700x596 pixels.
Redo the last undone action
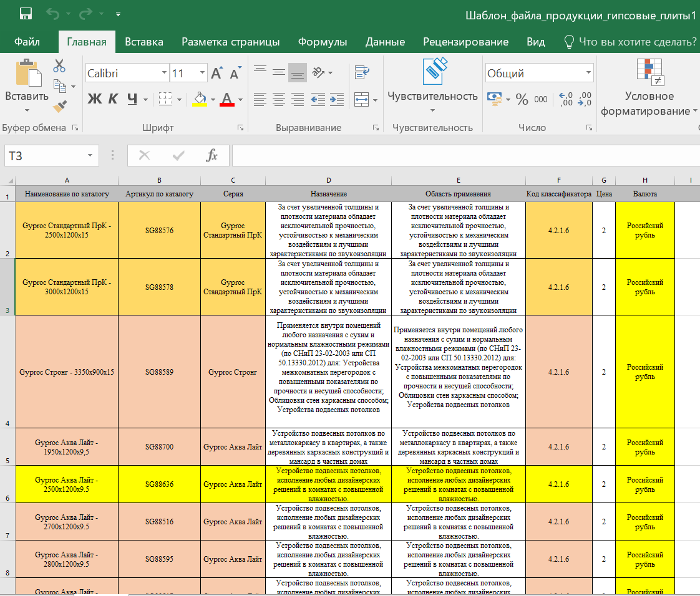tap(85, 14)
